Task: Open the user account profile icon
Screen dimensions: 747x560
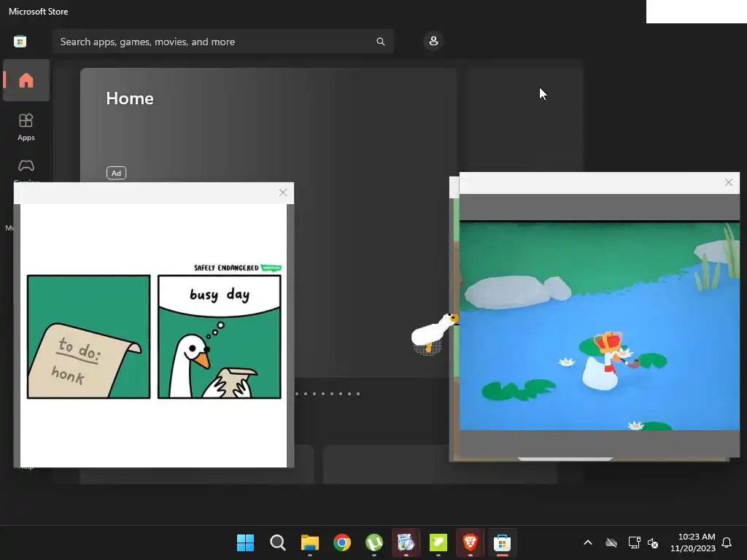Action: pyautogui.click(x=433, y=41)
